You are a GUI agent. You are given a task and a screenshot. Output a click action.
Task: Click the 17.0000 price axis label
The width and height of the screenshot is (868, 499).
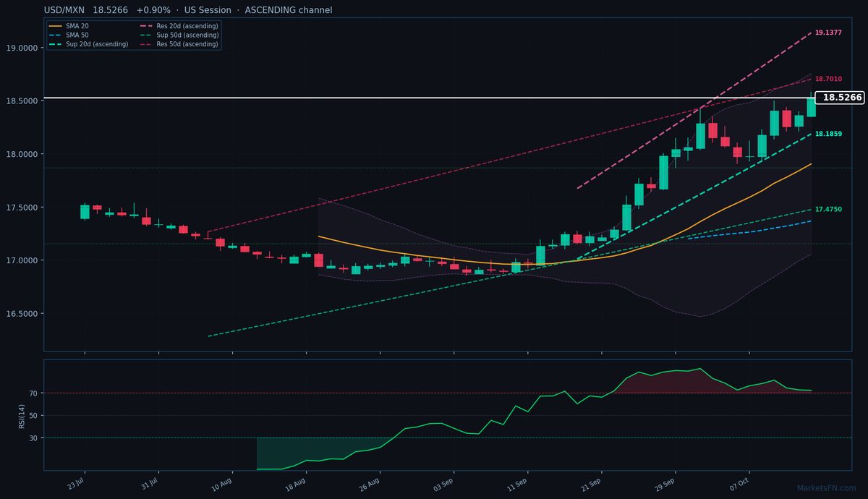(24, 260)
